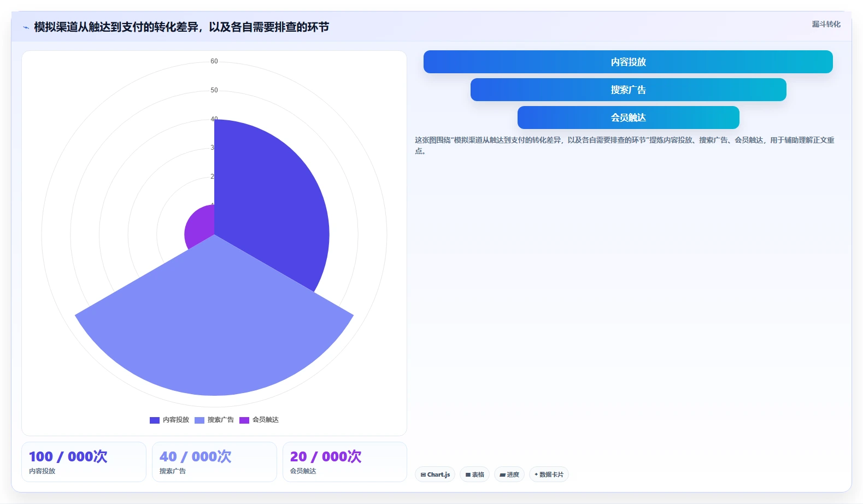This screenshot has width=863, height=504.
Task: Toggle 搜索广告 legend color box
Action: click(x=199, y=420)
